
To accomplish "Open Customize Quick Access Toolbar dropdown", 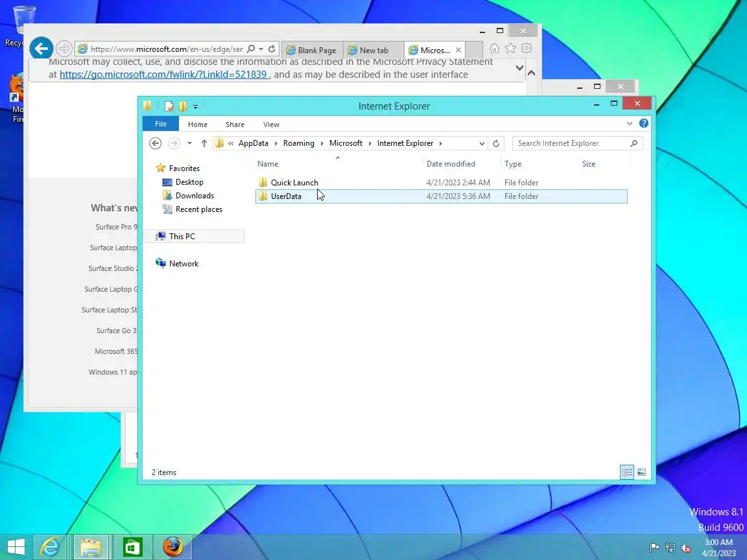I will (195, 107).
